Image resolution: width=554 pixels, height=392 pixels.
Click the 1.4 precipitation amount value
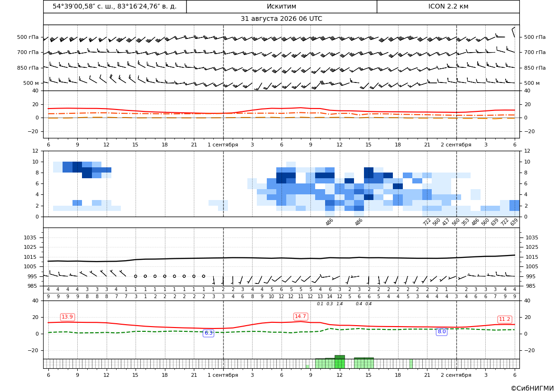pos(339,304)
